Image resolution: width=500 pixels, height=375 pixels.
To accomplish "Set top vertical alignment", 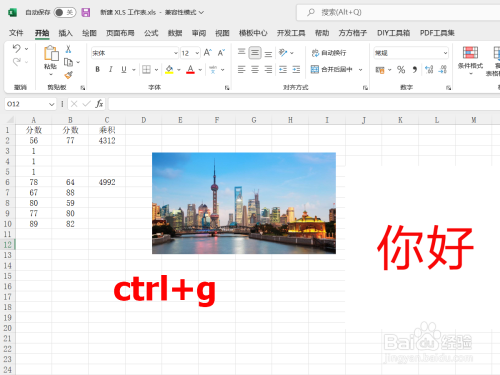I will [x=242, y=52].
